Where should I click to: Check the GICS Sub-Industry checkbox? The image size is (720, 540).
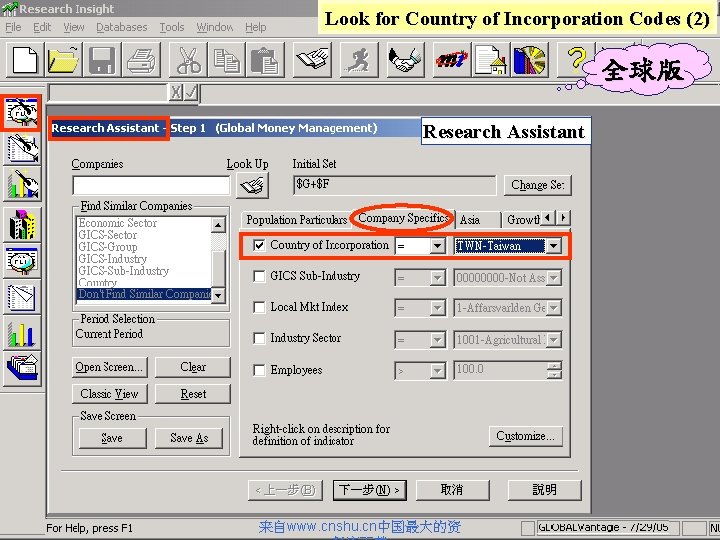259,276
